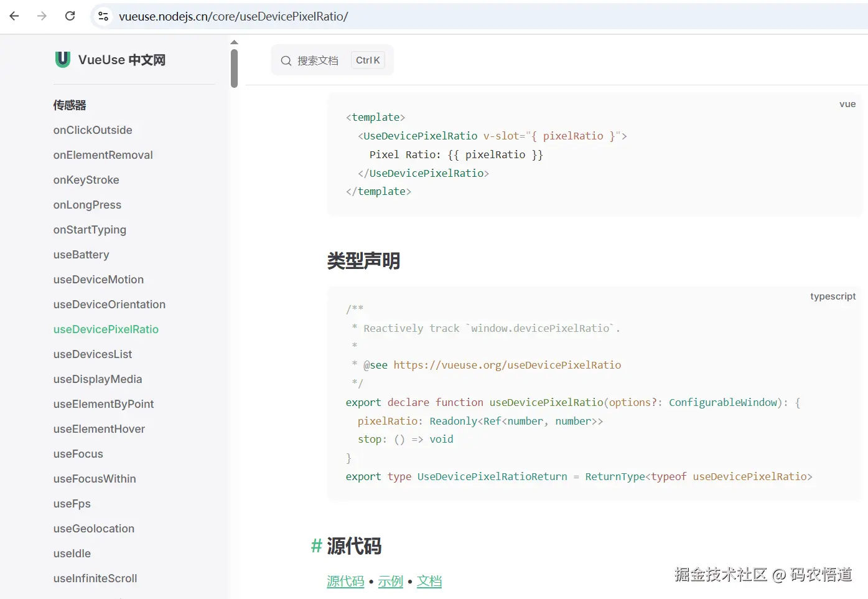
Task: Open onKeyStroke in the sidebar
Action: pos(86,180)
